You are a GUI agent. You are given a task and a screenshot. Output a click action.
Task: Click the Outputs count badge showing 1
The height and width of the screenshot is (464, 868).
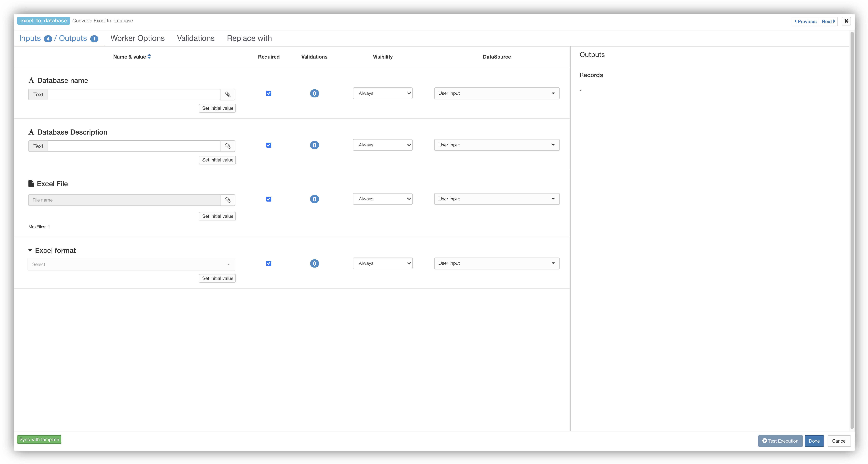(x=94, y=39)
